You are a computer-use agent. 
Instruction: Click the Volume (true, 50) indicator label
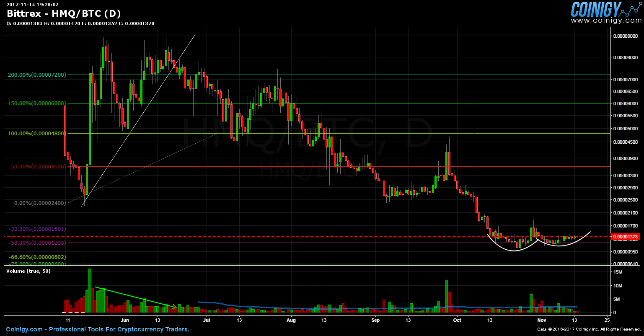click(x=28, y=271)
